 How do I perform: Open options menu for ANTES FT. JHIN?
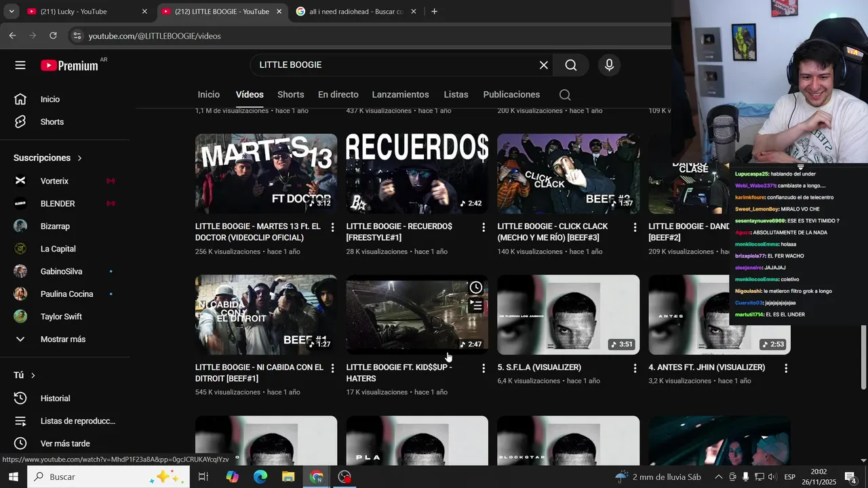coord(786,368)
